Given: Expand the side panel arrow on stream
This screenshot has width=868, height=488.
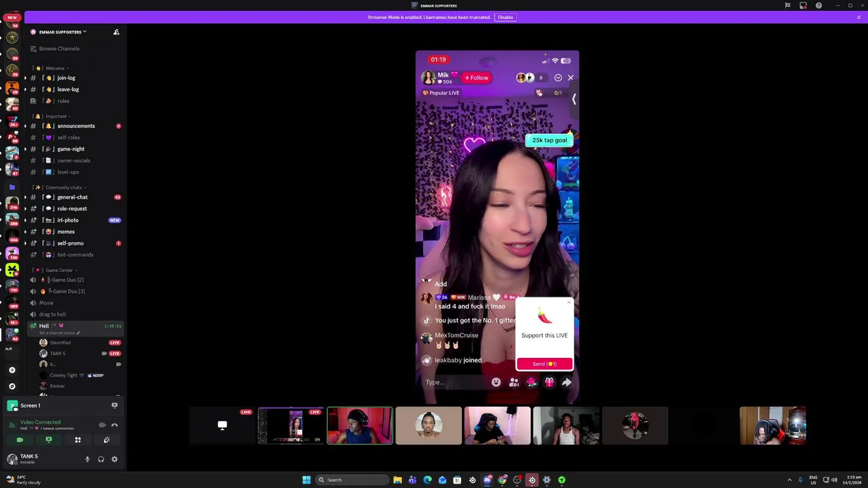Looking at the screenshot, I should [574, 100].
